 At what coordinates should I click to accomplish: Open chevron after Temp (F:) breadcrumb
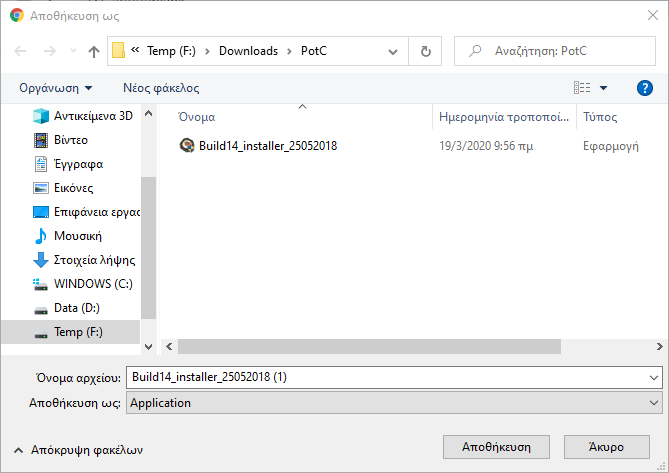point(207,52)
